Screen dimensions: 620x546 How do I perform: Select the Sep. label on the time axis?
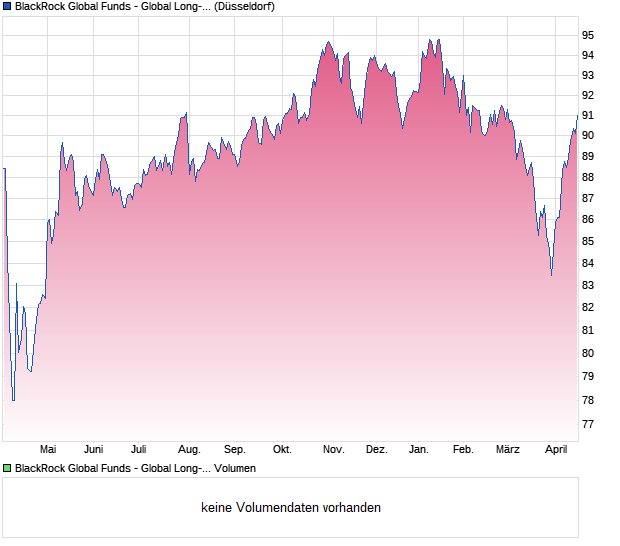(x=235, y=449)
